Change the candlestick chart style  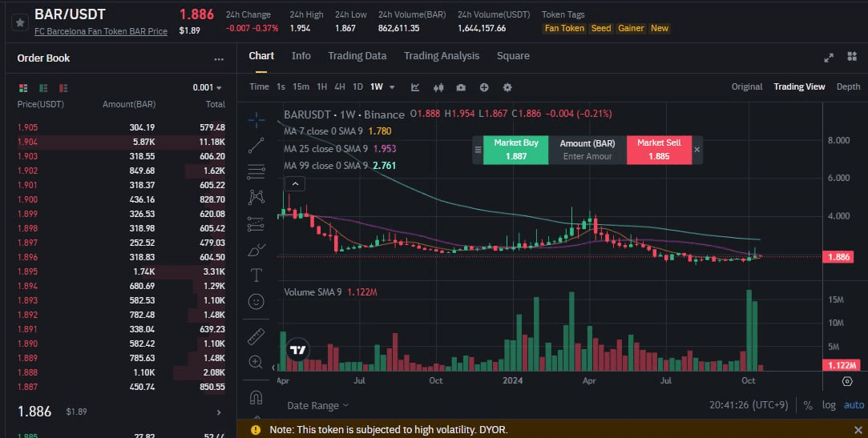point(438,86)
